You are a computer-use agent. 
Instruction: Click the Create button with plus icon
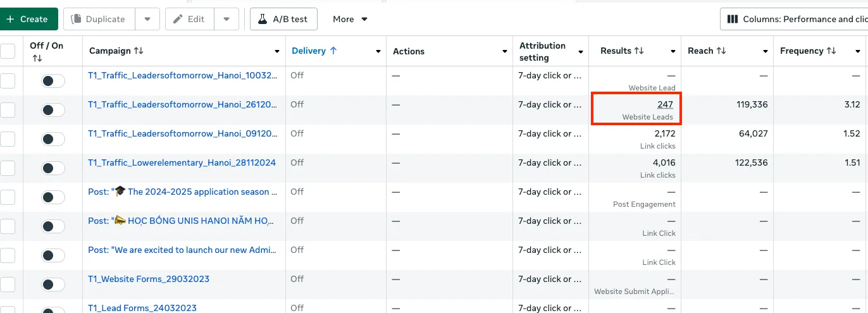tap(28, 19)
